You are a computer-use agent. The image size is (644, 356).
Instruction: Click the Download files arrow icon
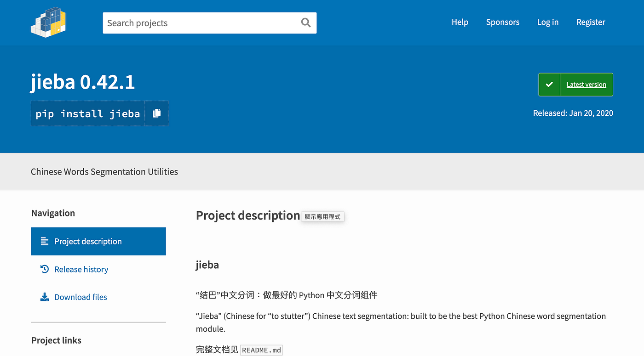(45, 297)
